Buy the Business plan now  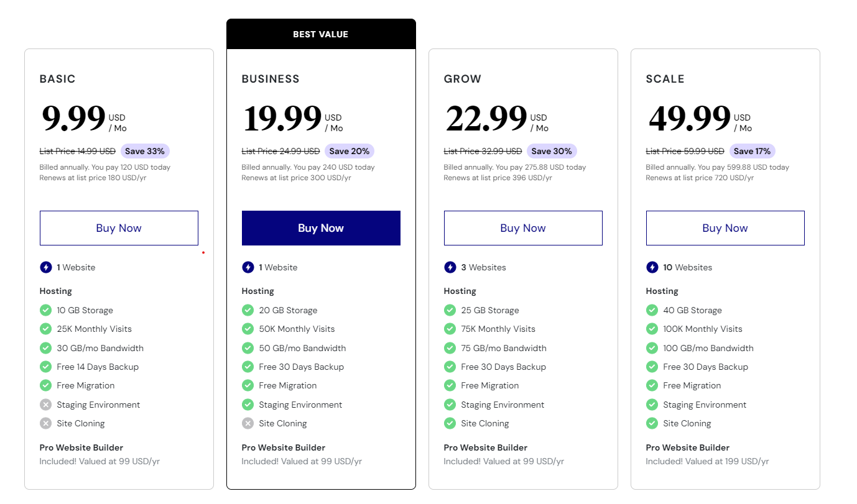(x=321, y=228)
